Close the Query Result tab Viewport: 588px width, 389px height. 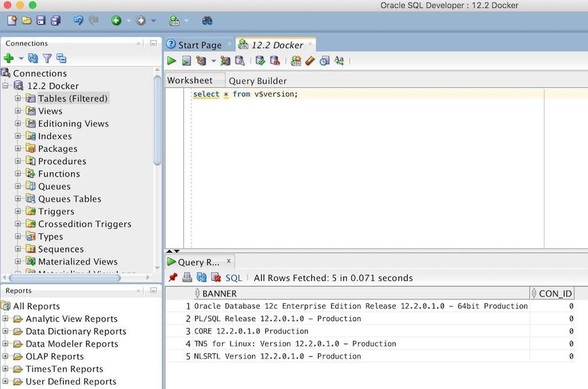(229, 261)
